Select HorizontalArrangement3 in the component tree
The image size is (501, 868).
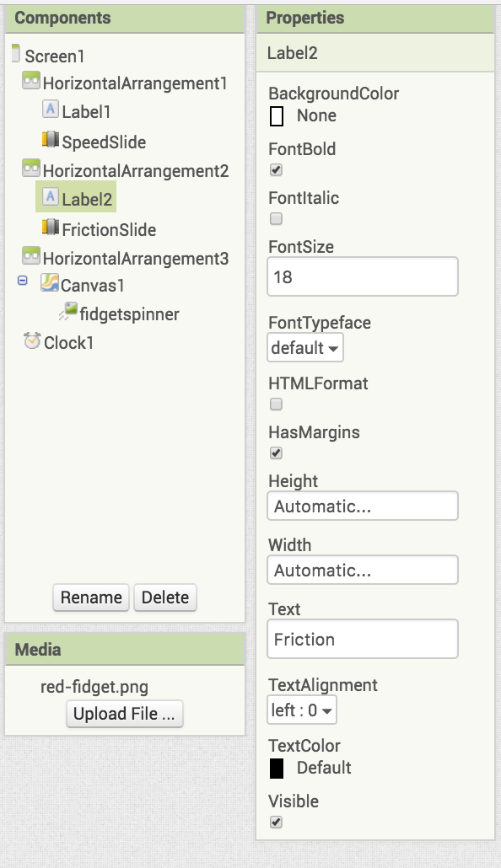click(136, 259)
